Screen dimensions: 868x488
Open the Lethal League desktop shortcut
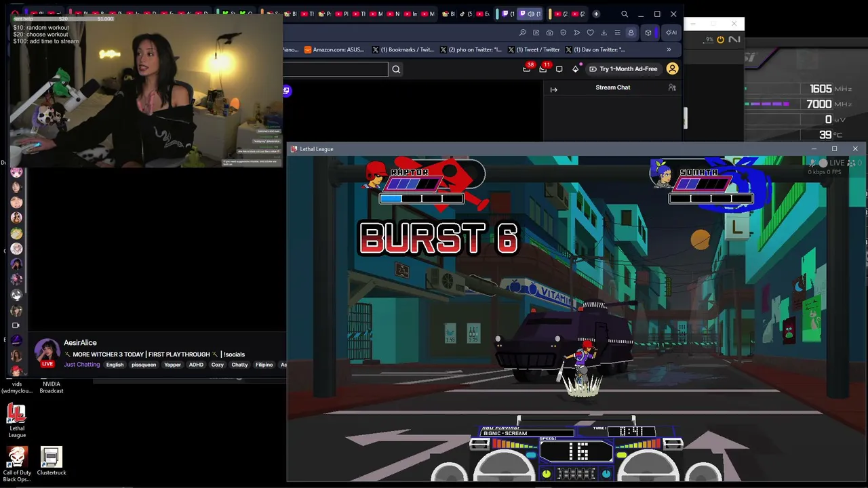click(17, 421)
